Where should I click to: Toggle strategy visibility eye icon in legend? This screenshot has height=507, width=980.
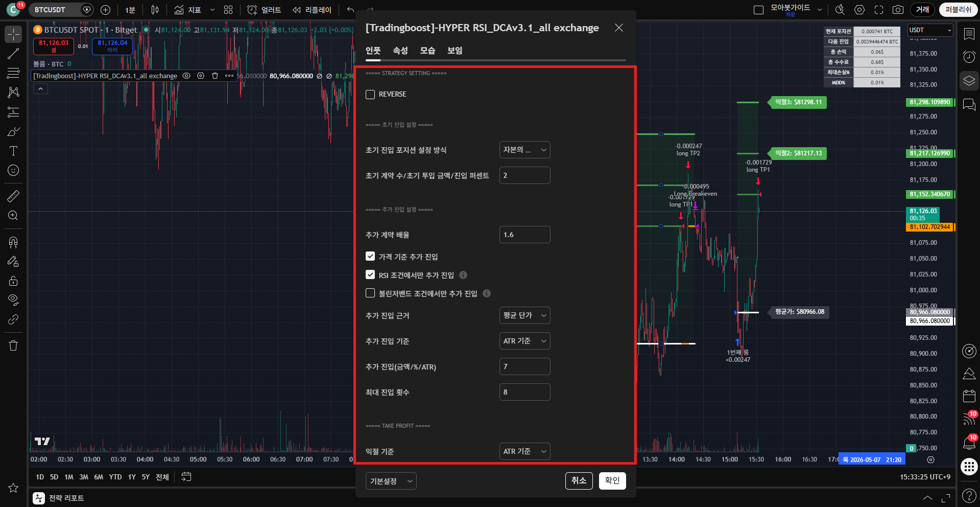(x=186, y=76)
